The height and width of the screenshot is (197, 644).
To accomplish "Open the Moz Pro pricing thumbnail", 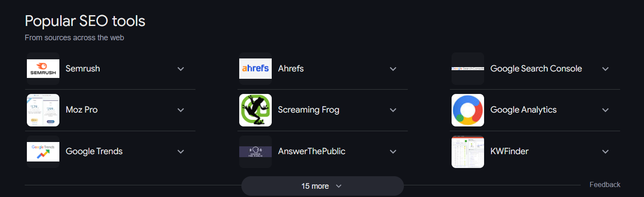I will coord(43,110).
